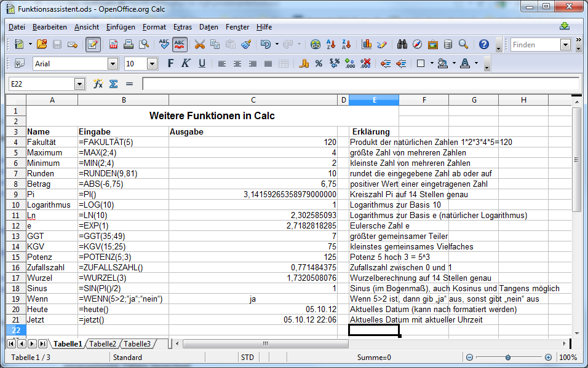Click the zoom slider in status bar
The width and height of the screenshot is (588, 368).
[x=508, y=358]
